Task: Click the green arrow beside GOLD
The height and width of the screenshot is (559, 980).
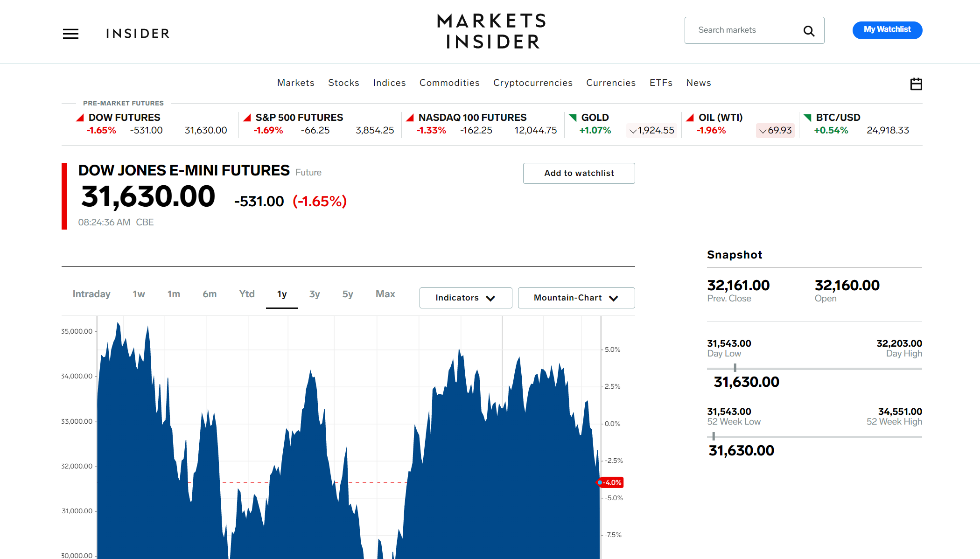Action: pyautogui.click(x=573, y=118)
